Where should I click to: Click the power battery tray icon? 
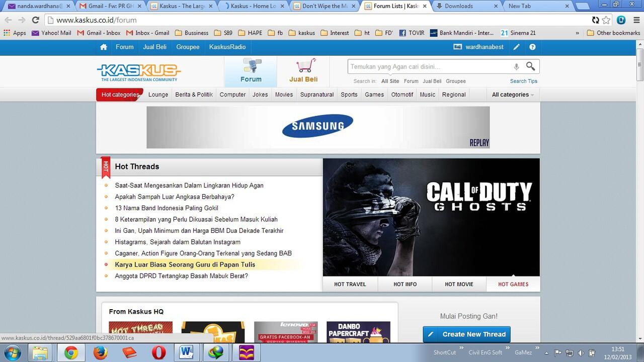tap(593, 353)
